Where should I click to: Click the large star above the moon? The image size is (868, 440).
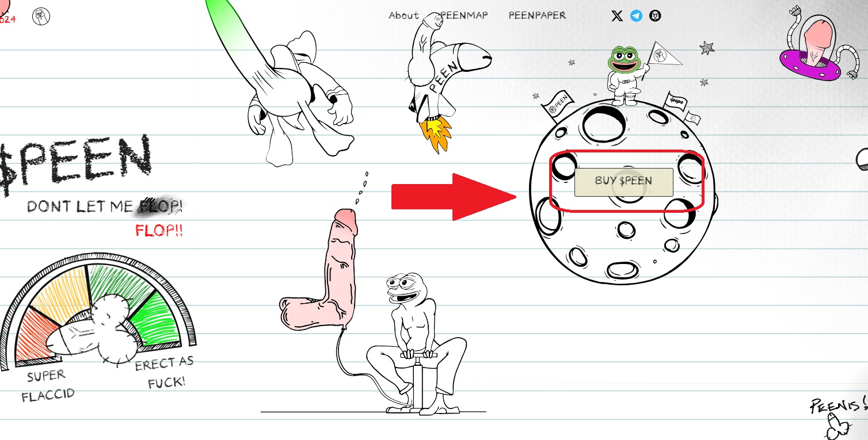pos(707,48)
